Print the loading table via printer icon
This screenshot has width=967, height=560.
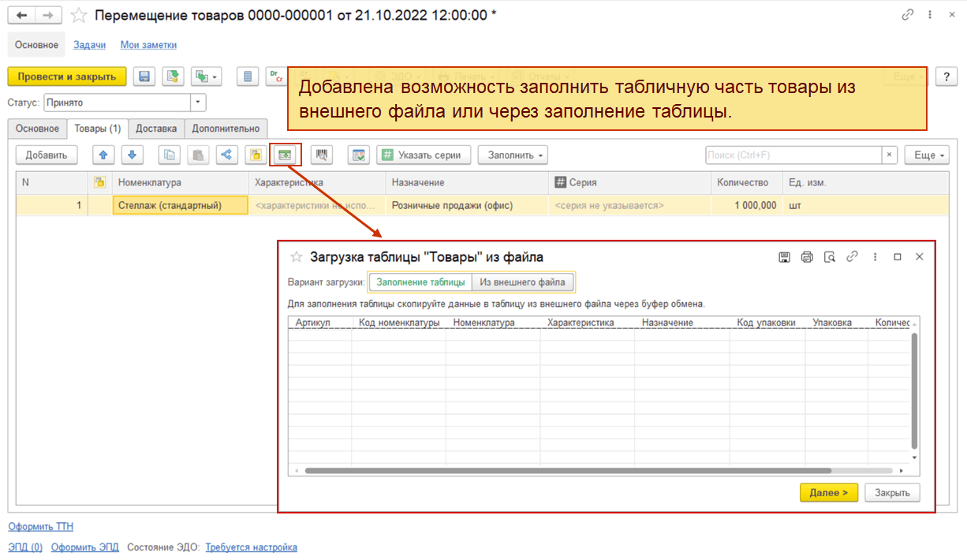pos(806,257)
